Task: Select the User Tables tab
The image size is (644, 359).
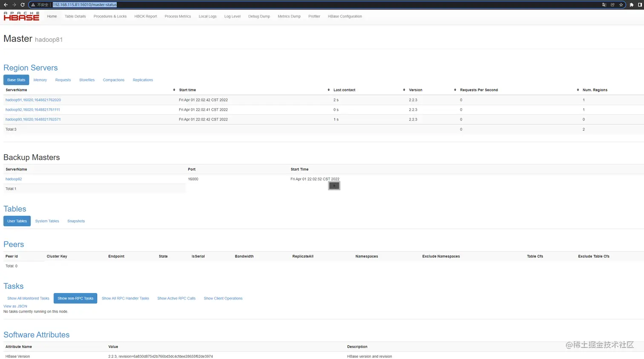Action: [17, 221]
